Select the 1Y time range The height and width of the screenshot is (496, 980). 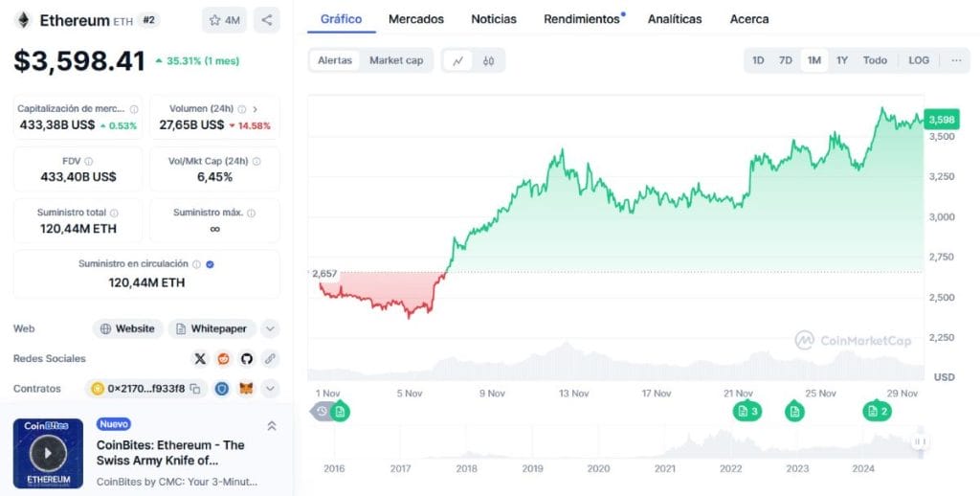[x=842, y=60]
